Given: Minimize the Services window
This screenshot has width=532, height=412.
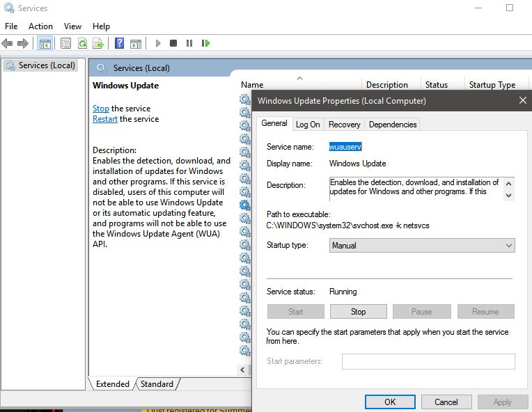Looking at the screenshot, I should (478, 8).
